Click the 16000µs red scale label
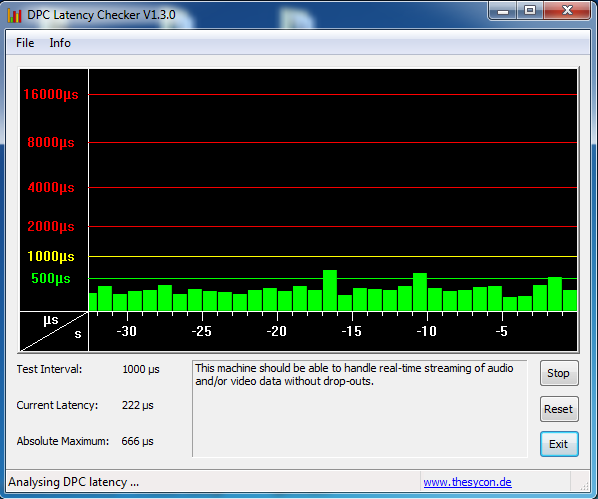598x499 pixels. [x=51, y=94]
